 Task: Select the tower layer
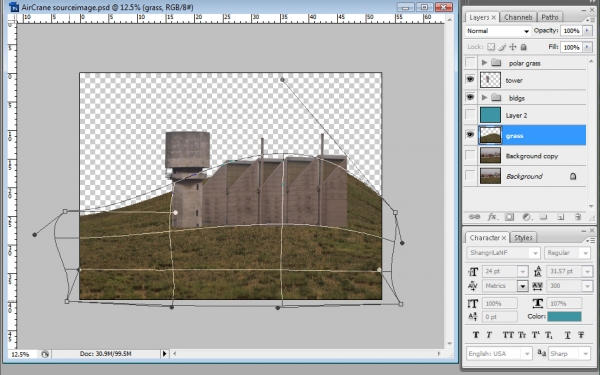click(x=532, y=80)
